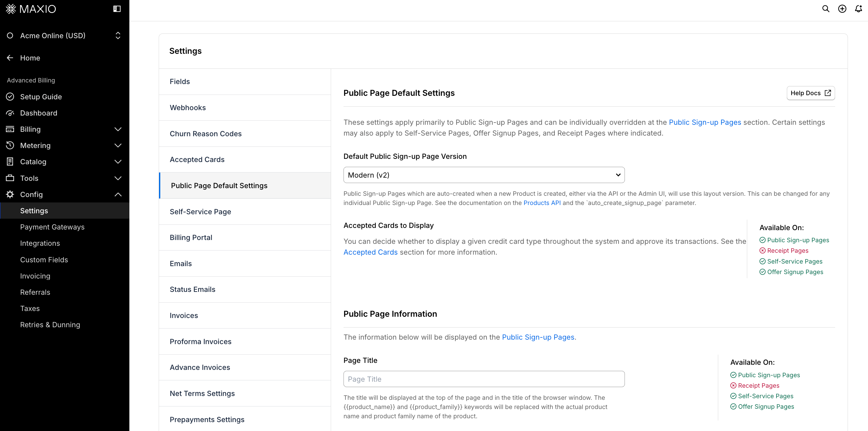Follow Public Sign-up Pages link under Page Information
This screenshot has width=868, height=431.
point(539,337)
